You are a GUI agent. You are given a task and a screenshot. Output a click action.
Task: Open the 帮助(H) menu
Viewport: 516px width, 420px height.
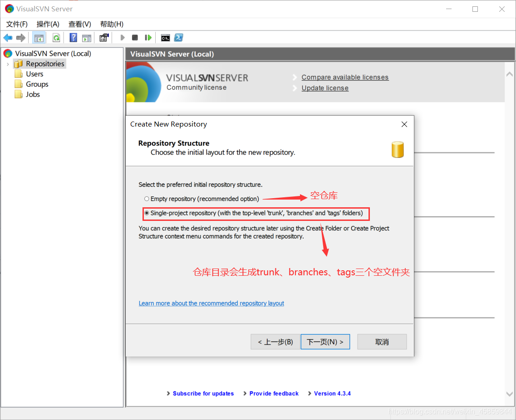(x=112, y=24)
